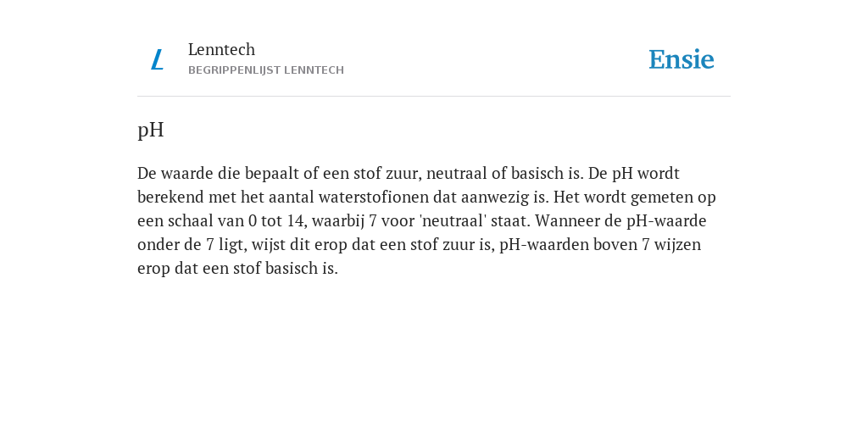Viewport: 868px width, 434px height.
Task: Open the Lenntech author name
Action: 221,49
